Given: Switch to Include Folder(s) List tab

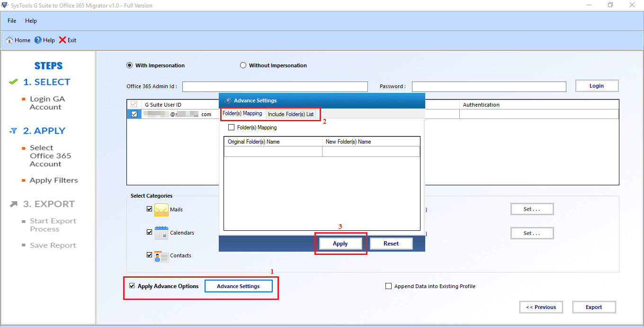Looking at the screenshot, I should [291, 114].
